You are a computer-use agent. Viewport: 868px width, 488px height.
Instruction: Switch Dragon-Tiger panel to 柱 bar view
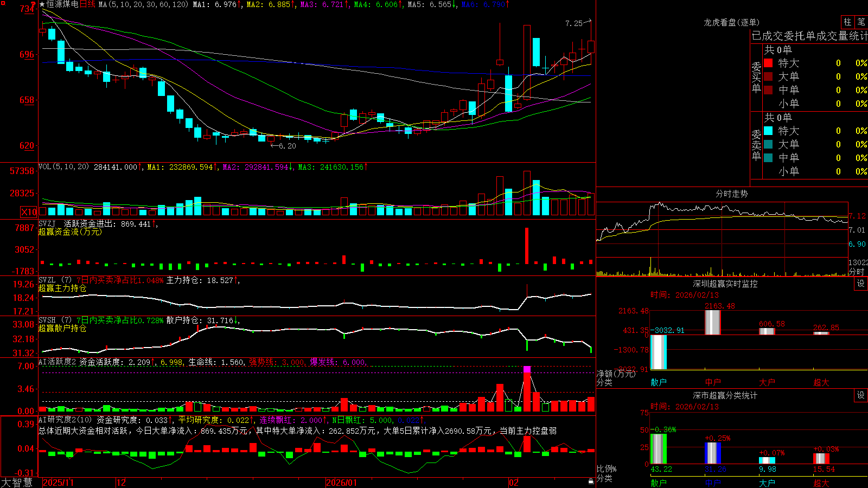click(x=847, y=22)
